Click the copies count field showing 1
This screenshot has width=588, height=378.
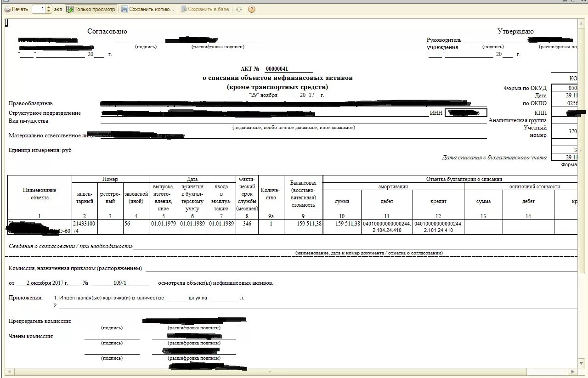40,9
